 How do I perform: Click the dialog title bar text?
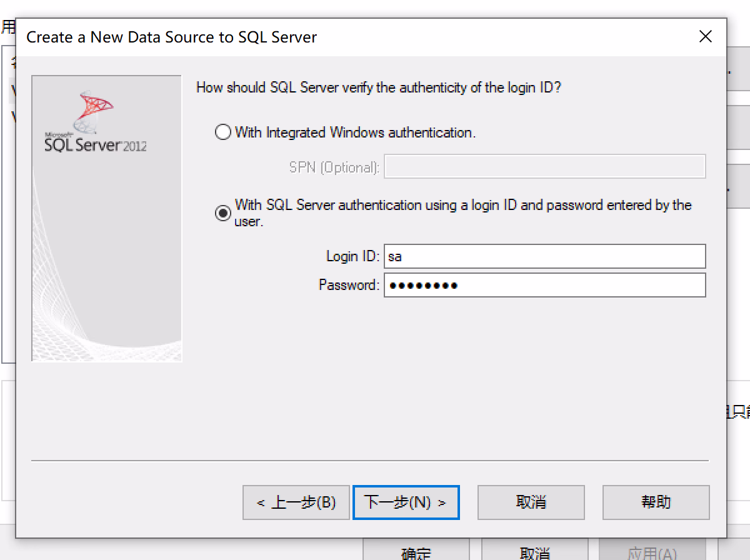click(172, 37)
